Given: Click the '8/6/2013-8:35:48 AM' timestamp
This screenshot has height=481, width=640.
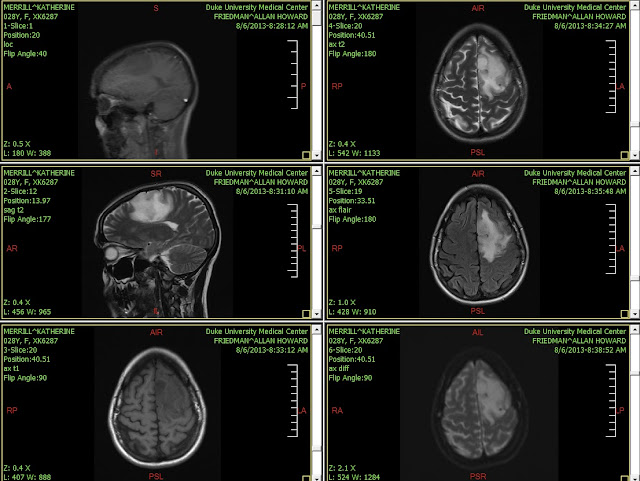Looking at the screenshot, I should 590,191.
